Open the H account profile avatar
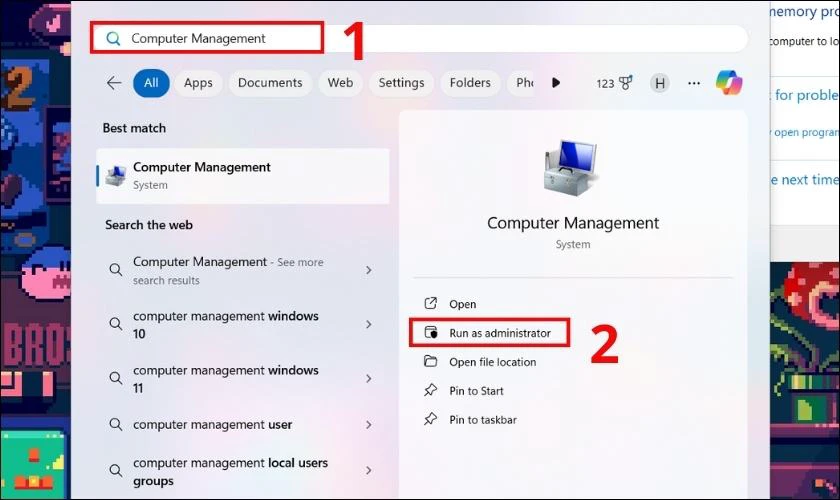The image size is (840, 500). point(659,83)
